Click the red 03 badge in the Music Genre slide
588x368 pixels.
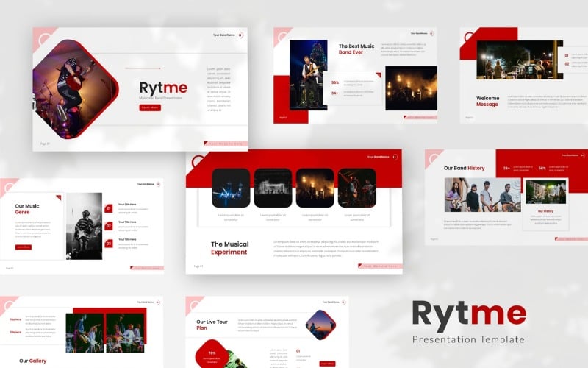(x=108, y=244)
